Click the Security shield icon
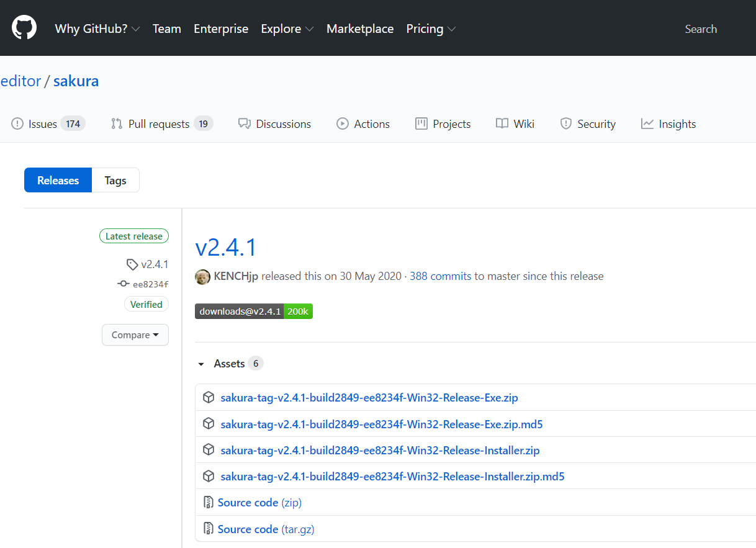The image size is (756, 548). pyautogui.click(x=566, y=124)
